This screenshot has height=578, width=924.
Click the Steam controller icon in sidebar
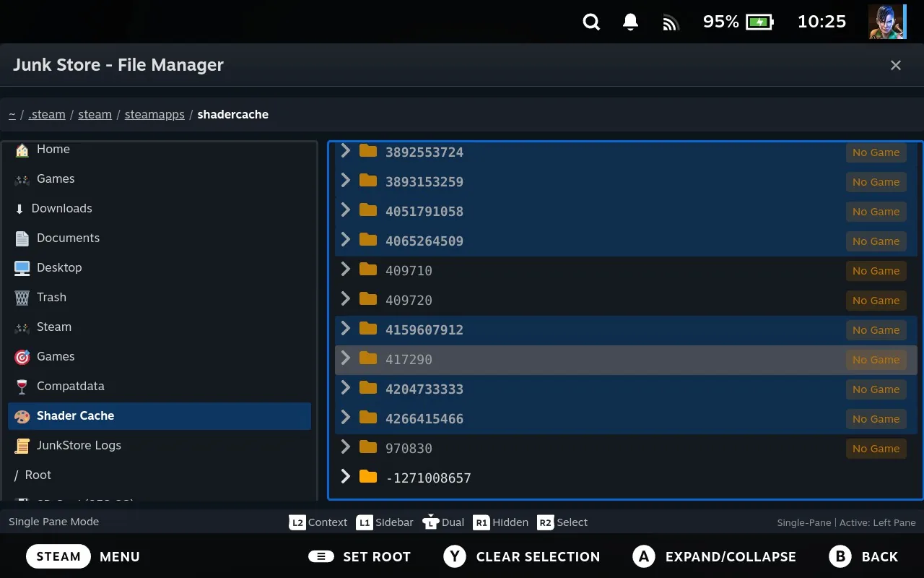pyautogui.click(x=22, y=327)
